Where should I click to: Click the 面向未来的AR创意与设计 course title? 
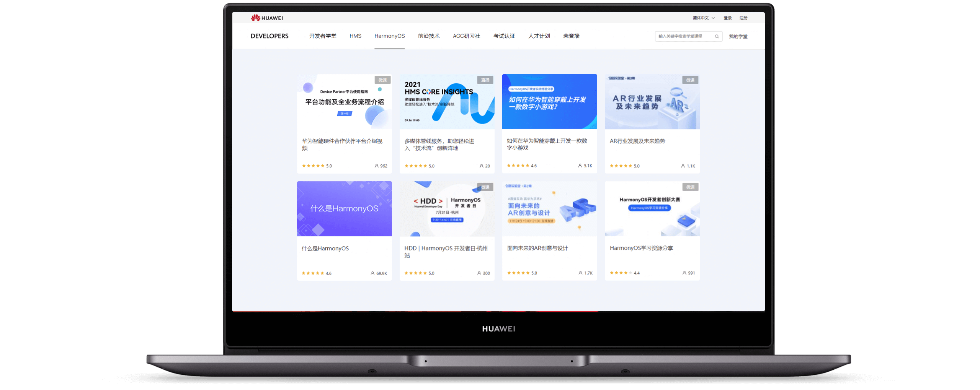[537, 248]
